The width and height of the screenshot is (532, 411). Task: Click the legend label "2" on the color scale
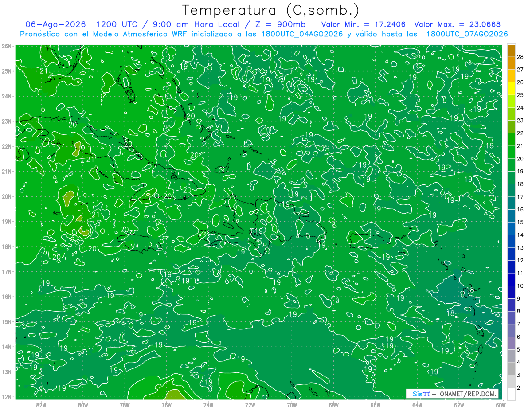[519, 388]
